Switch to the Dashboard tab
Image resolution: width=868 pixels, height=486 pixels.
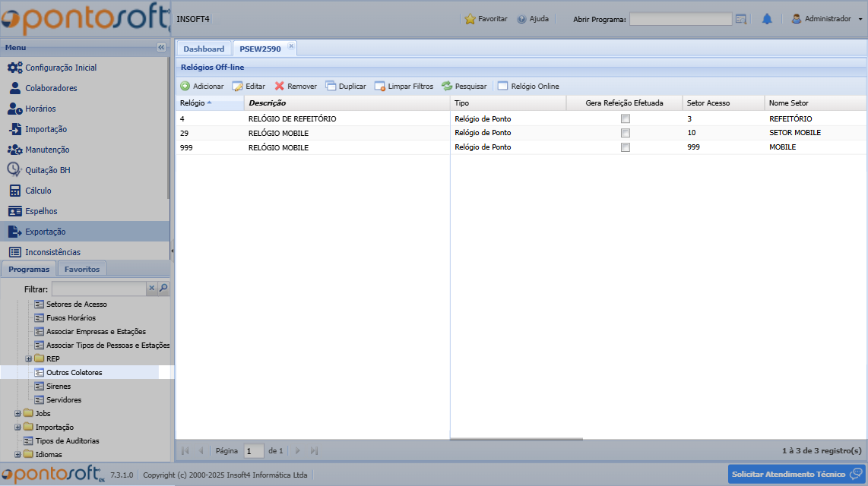tap(204, 49)
